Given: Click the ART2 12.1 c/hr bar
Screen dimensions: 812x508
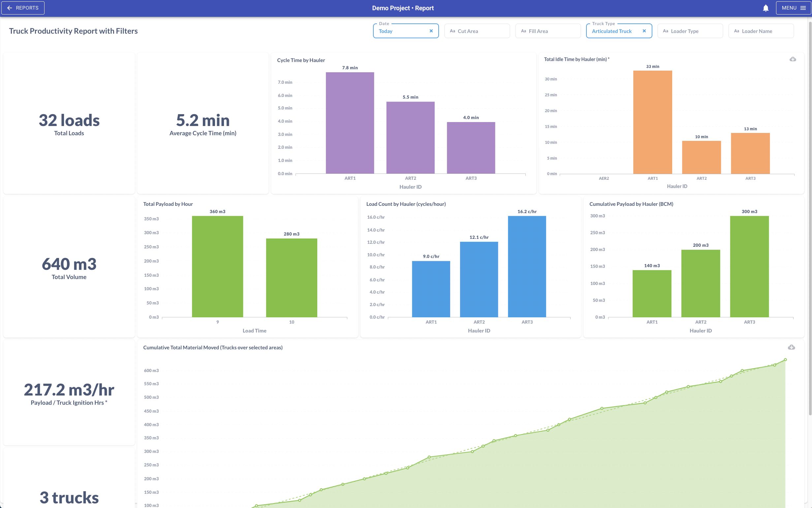Looking at the screenshot, I should 479,279.
